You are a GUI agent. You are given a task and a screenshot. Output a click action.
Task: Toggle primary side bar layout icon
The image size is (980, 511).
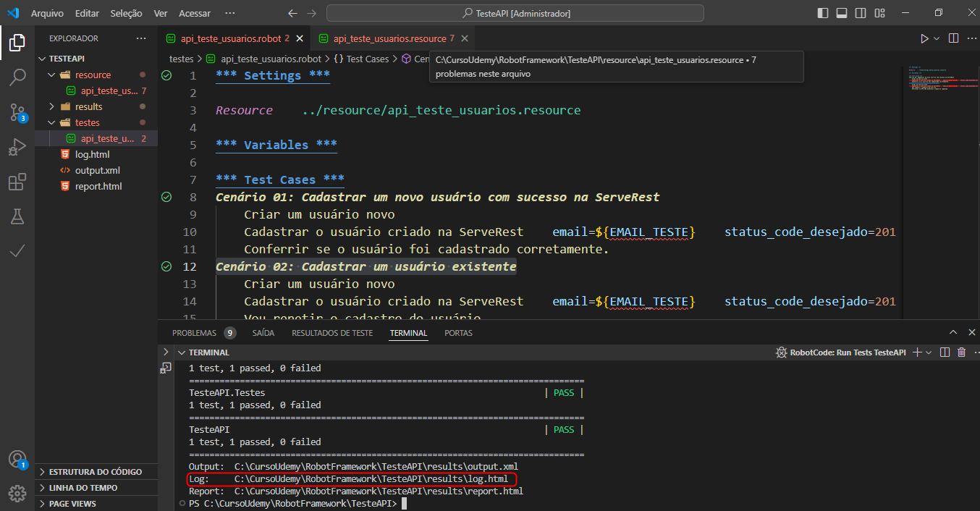tap(823, 13)
